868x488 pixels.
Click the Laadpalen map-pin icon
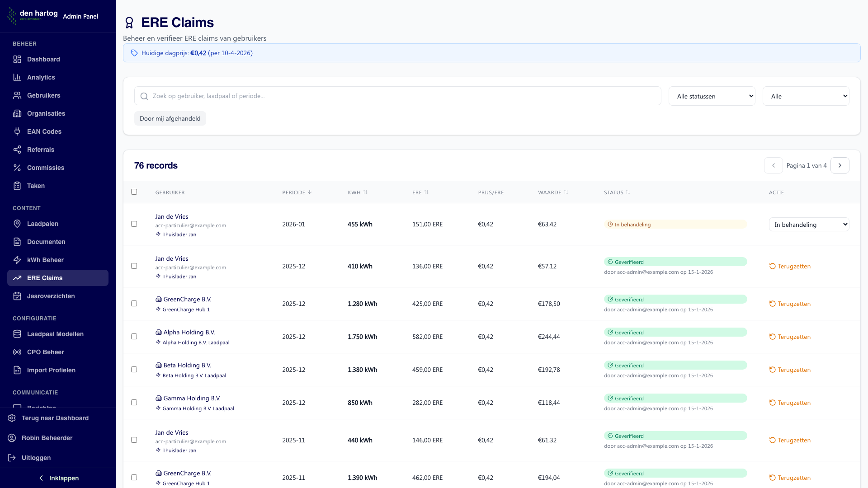pos(17,224)
